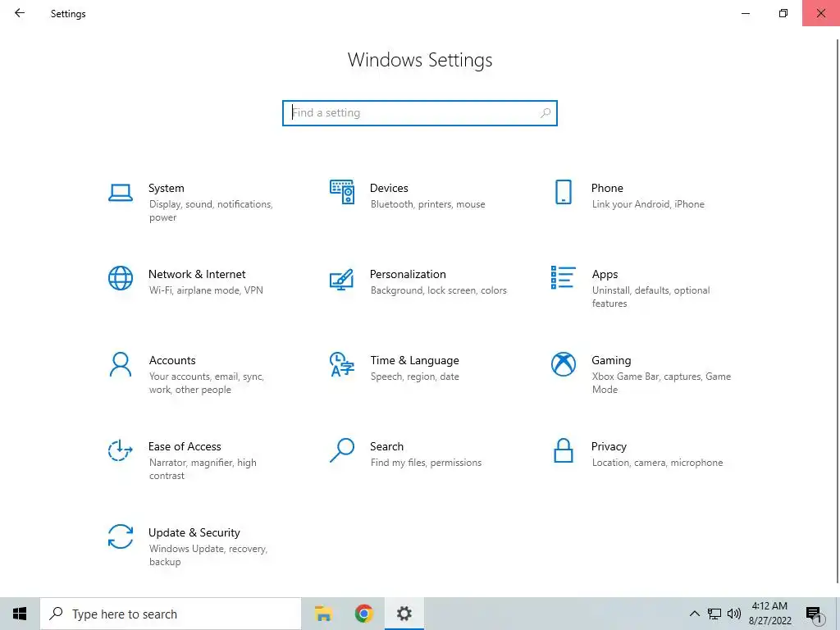
Task: Click "Display, sound, notifications, power" text
Action: (211, 211)
